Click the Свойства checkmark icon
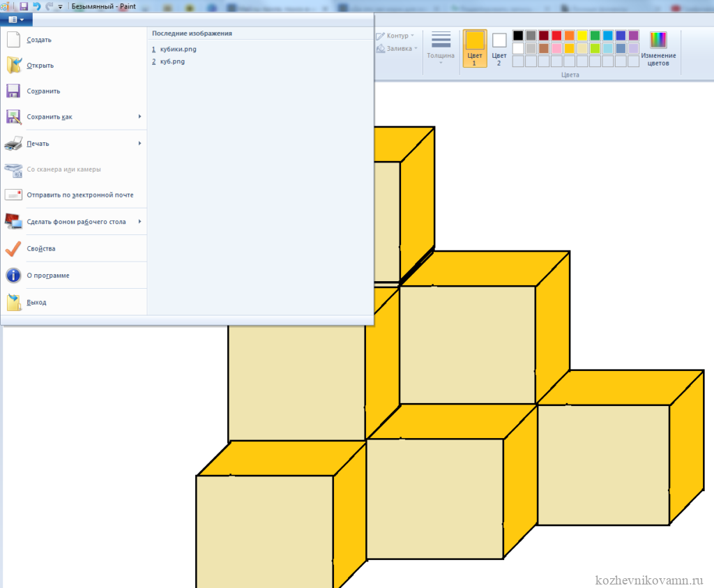Viewport: 714px width, 588px height. [13, 249]
